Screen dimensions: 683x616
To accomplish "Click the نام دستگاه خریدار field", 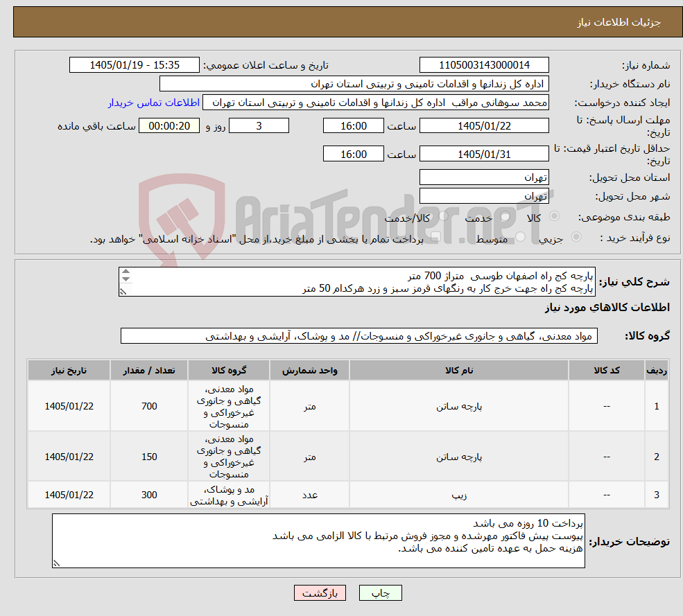I will click(354, 84).
